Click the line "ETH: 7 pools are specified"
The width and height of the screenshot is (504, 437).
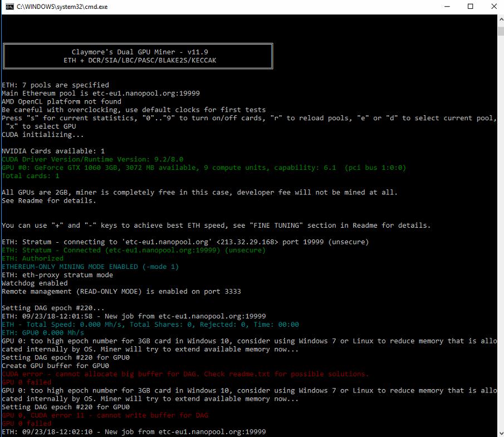pos(55,85)
